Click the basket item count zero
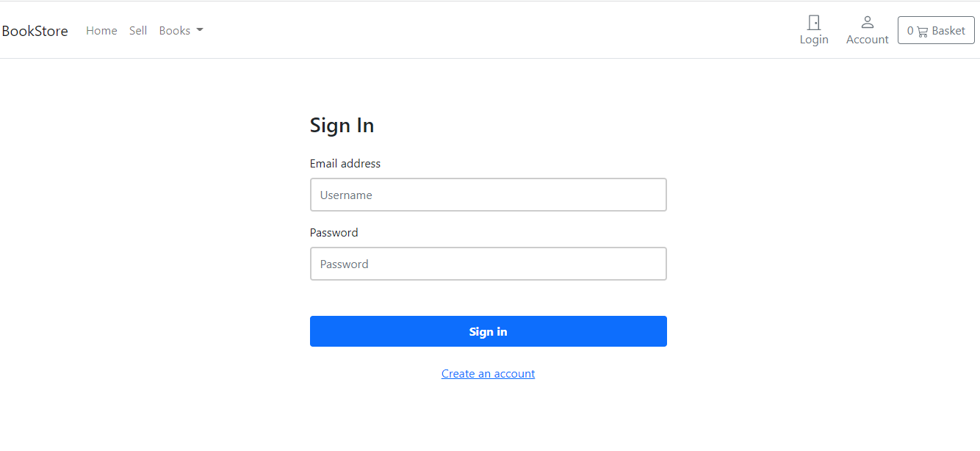The height and width of the screenshot is (451, 980). coord(910,31)
